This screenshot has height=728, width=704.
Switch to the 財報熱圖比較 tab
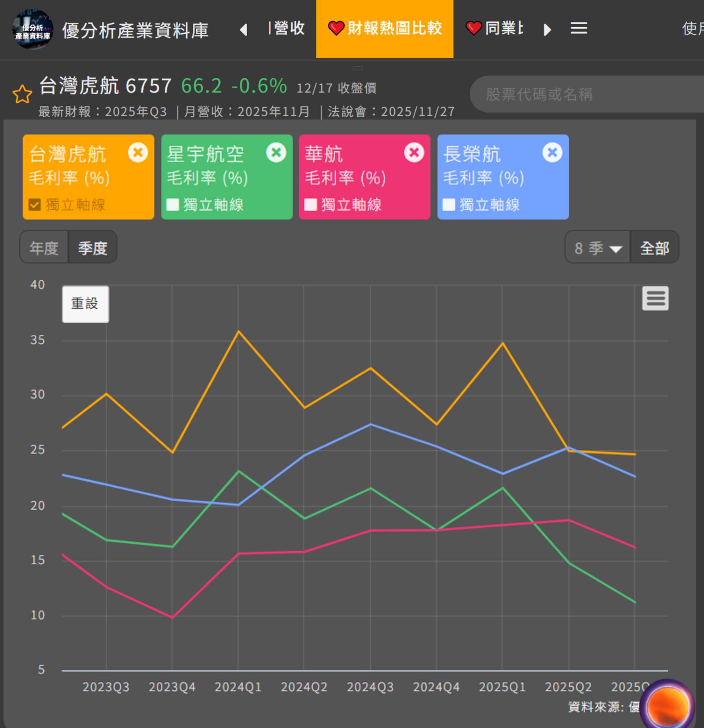[385, 29]
